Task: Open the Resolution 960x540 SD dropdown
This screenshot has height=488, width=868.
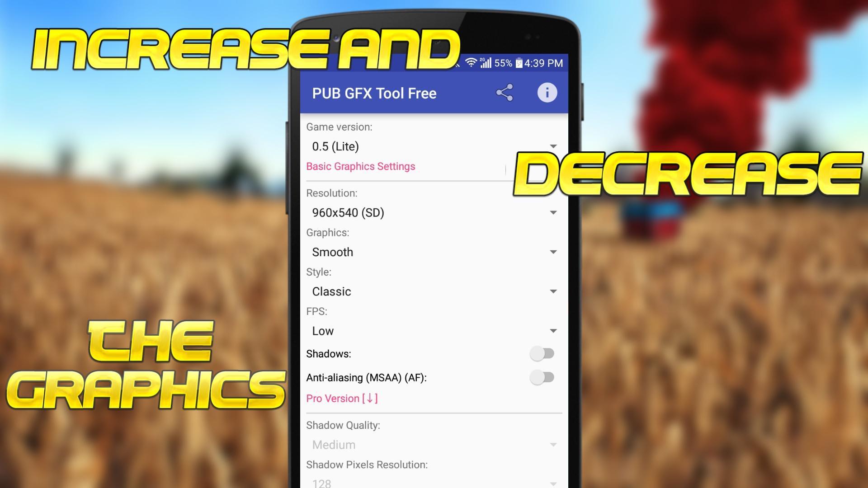Action: [x=434, y=213]
